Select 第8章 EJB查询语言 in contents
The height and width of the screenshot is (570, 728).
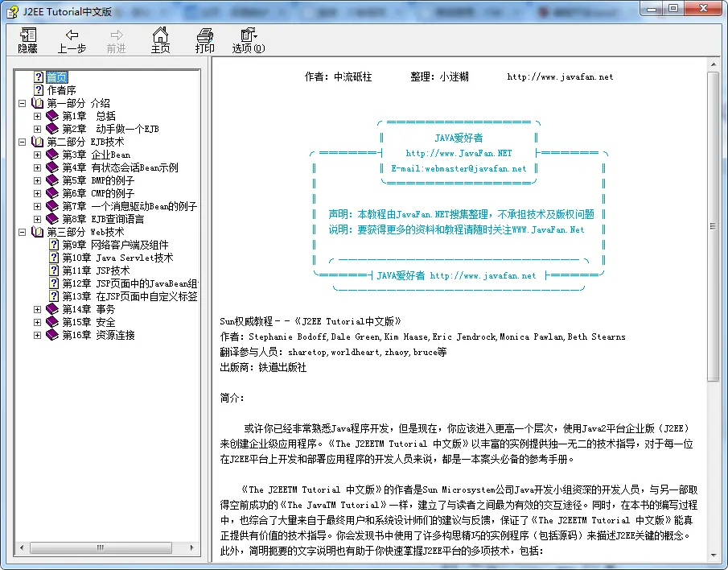click(x=103, y=219)
